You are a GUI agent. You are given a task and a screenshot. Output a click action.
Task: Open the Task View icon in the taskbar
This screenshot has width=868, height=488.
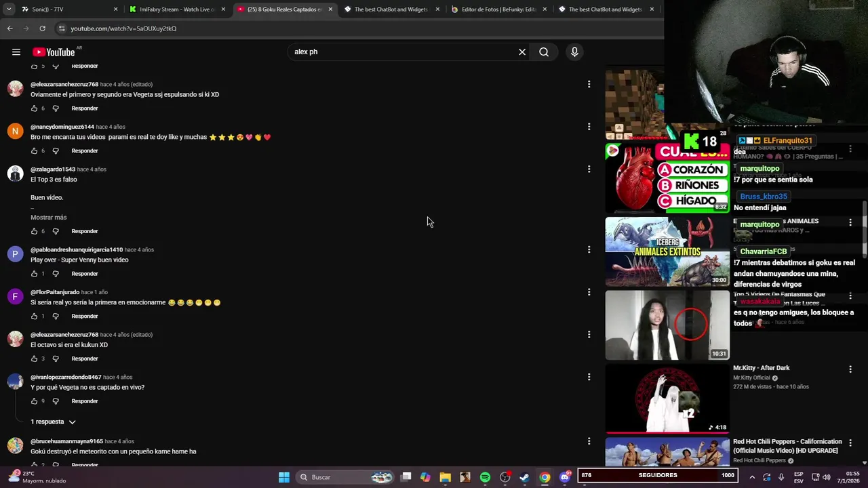(406, 477)
